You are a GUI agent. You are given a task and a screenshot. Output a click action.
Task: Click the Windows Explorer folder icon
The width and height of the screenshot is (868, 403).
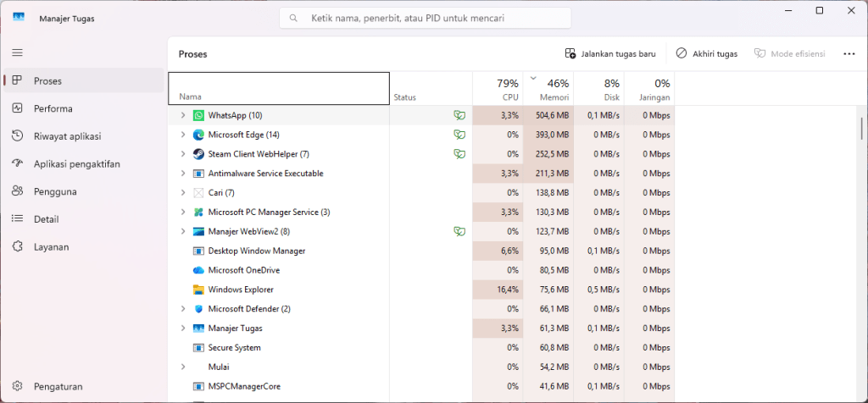tap(198, 290)
